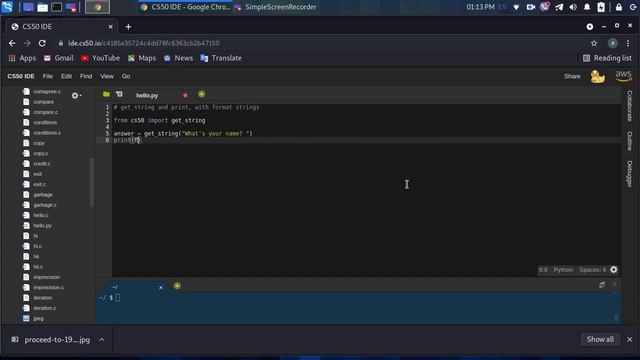Open imprecision.c in the file tree
640x360 pixels.
pos(49,287)
